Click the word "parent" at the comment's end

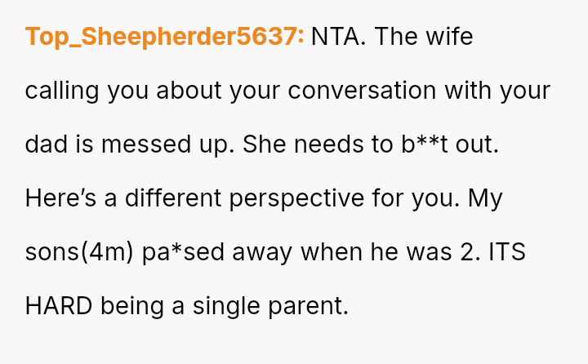(x=311, y=306)
